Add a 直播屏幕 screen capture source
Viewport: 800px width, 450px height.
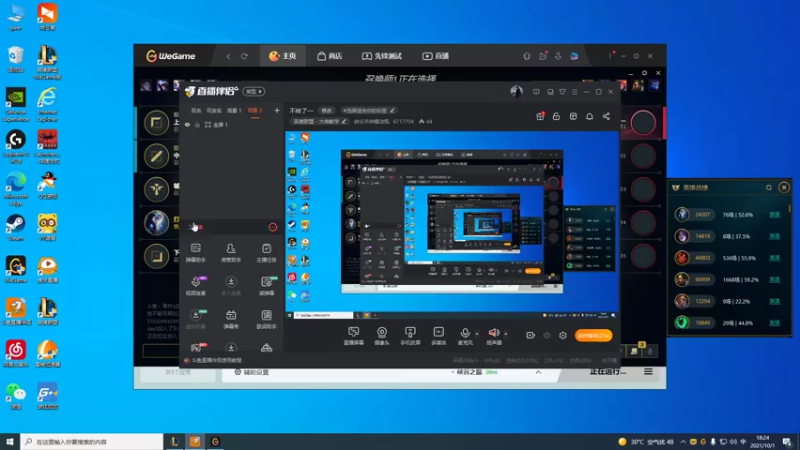click(353, 336)
